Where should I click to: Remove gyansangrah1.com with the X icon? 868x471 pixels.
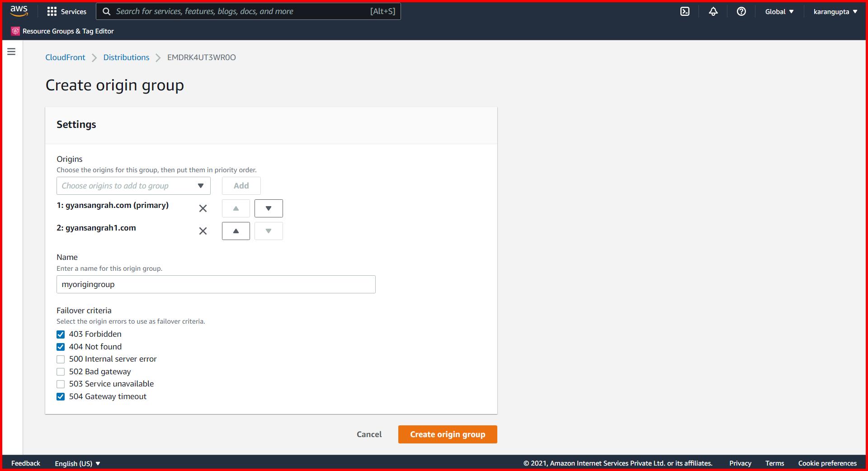[203, 231]
